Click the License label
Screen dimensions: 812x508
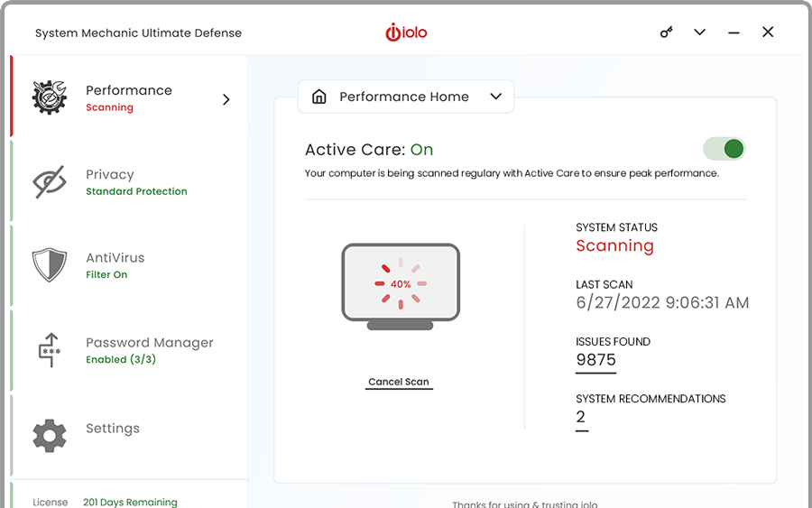coord(50,503)
